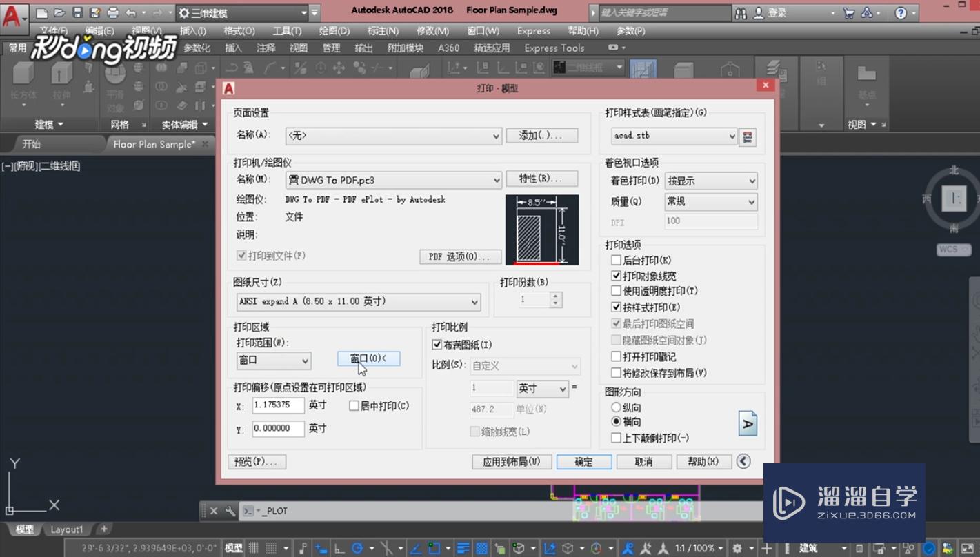Close the command line with X icon
This screenshot has height=557, width=980.
214,511
